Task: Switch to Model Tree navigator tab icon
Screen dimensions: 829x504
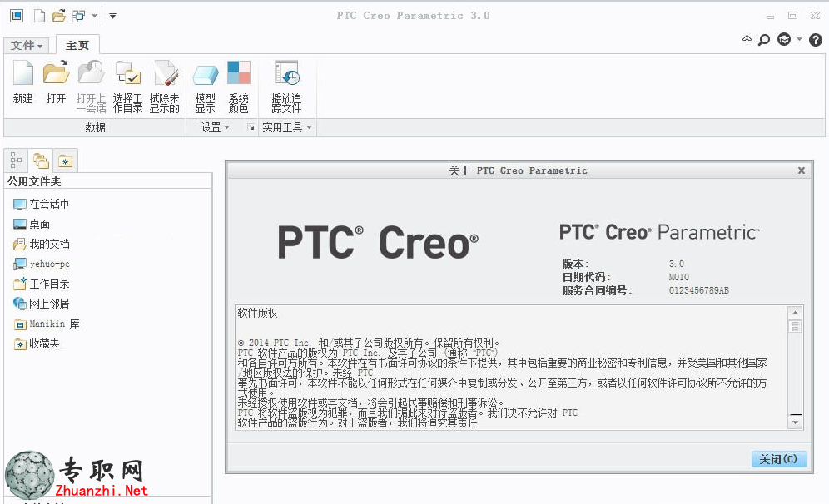Action: (x=16, y=161)
